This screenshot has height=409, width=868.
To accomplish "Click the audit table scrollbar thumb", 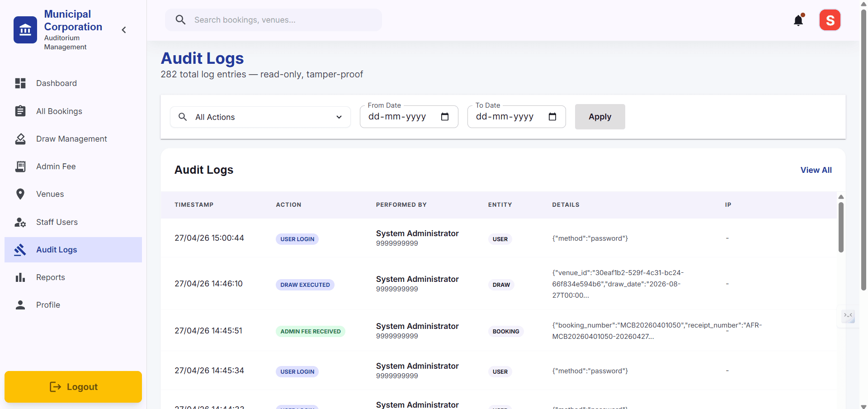I will coord(841,227).
